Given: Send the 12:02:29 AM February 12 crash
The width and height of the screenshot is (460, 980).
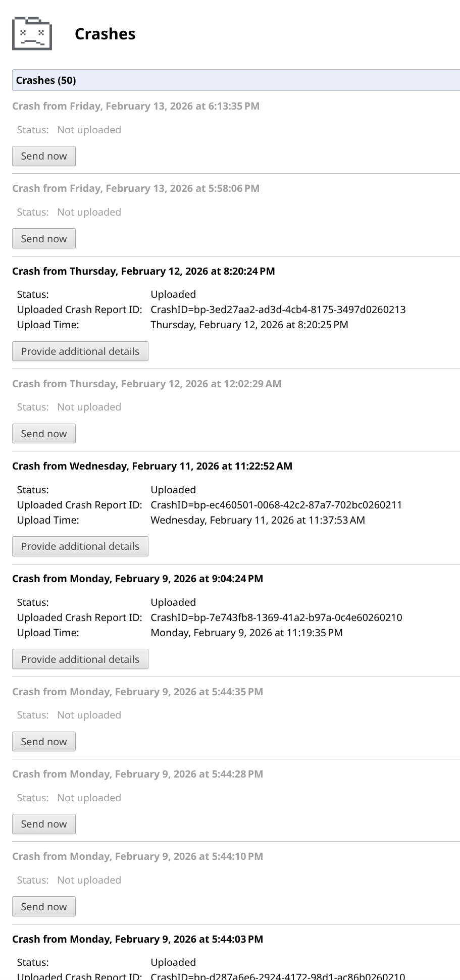Looking at the screenshot, I should pyautogui.click(x=44, y=434).
